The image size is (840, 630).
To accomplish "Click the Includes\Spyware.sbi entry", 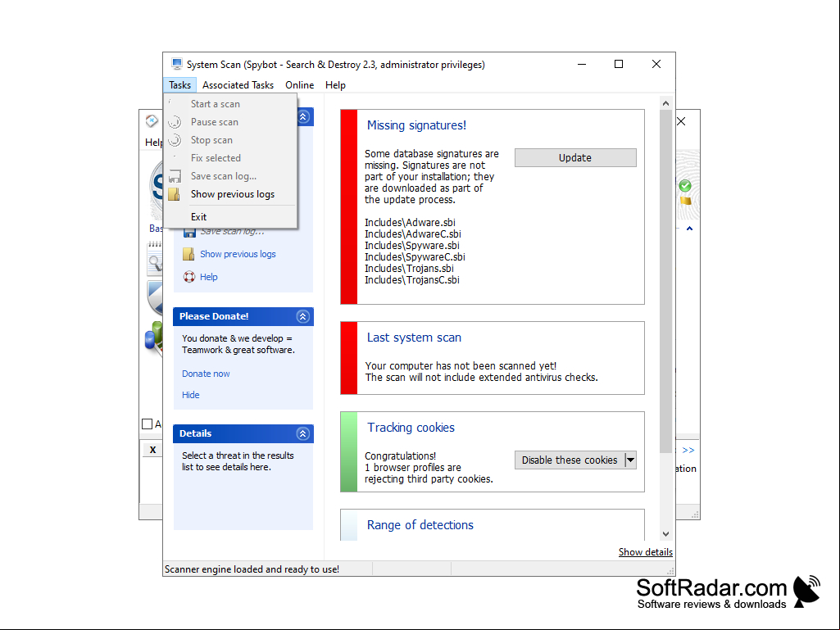I will pyautogui.click(x=412, y=245).
